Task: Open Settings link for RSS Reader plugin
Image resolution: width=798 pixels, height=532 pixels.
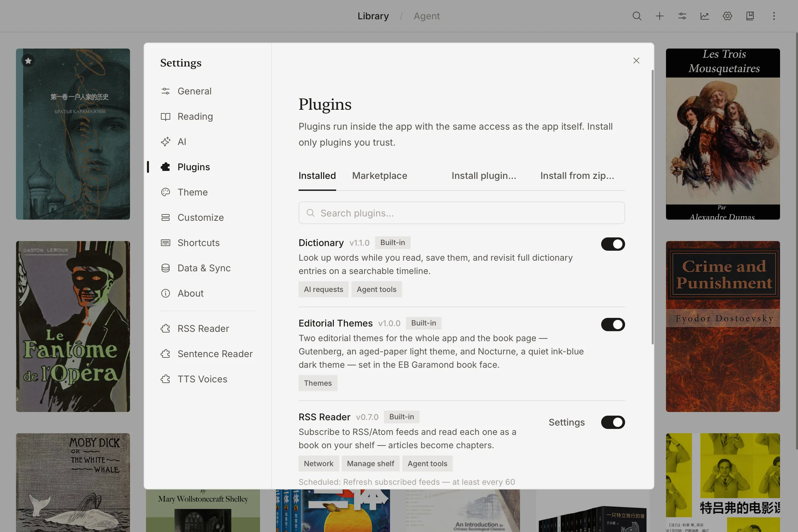Action: (x=567, y=422)
